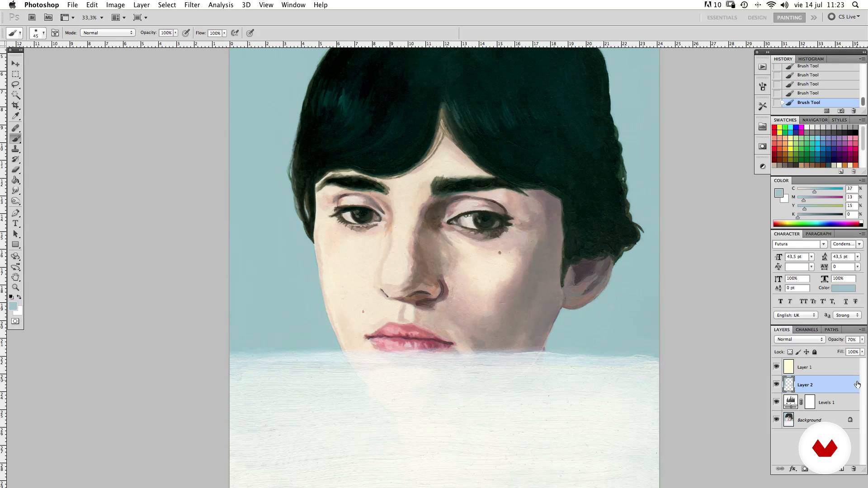Hide Layer 1 visibility eye

point(776,367)
